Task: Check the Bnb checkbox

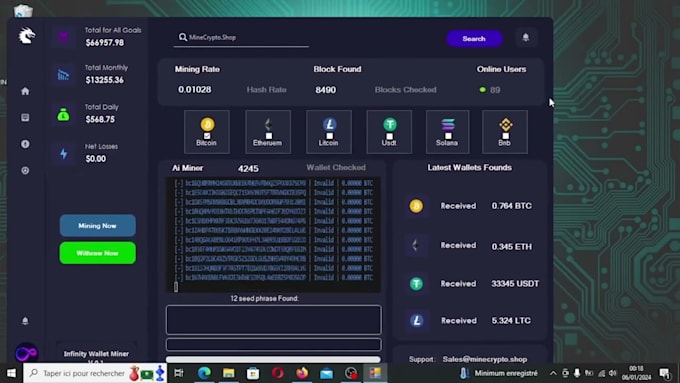Action: tap(505, 136)
